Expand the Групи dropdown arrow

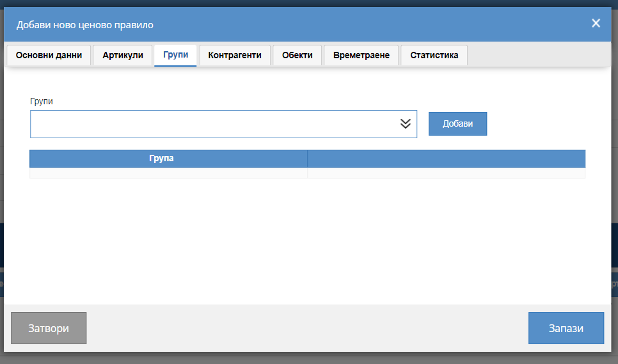coord(406,123)
